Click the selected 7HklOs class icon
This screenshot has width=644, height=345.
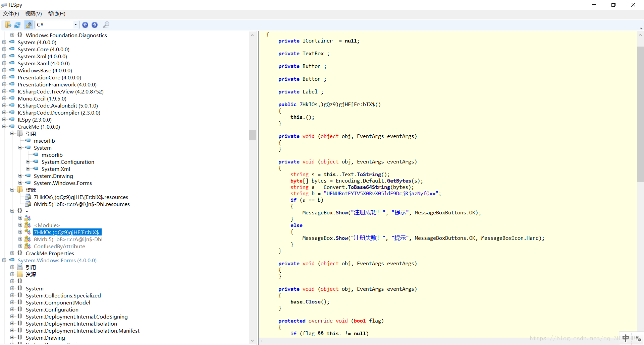(x=28, y=232)
